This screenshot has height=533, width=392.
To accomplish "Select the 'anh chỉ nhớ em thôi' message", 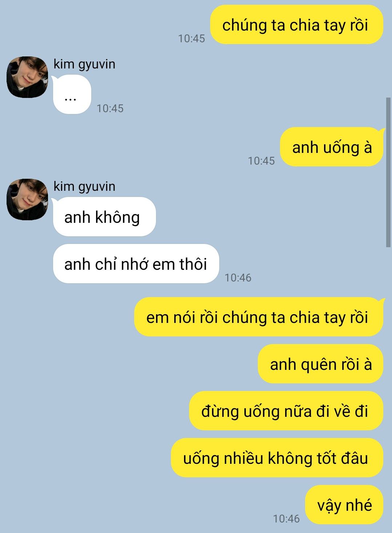I will pos(136,264).
